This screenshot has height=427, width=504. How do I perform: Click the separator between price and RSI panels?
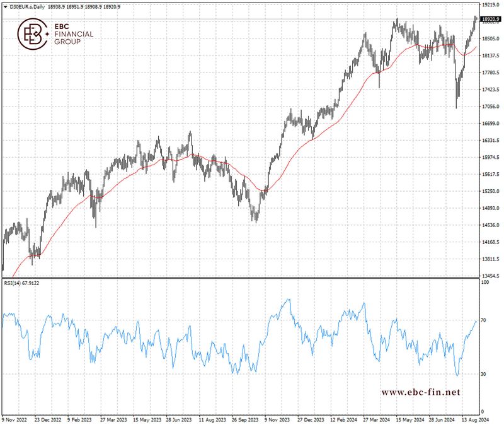pos(239,278)
